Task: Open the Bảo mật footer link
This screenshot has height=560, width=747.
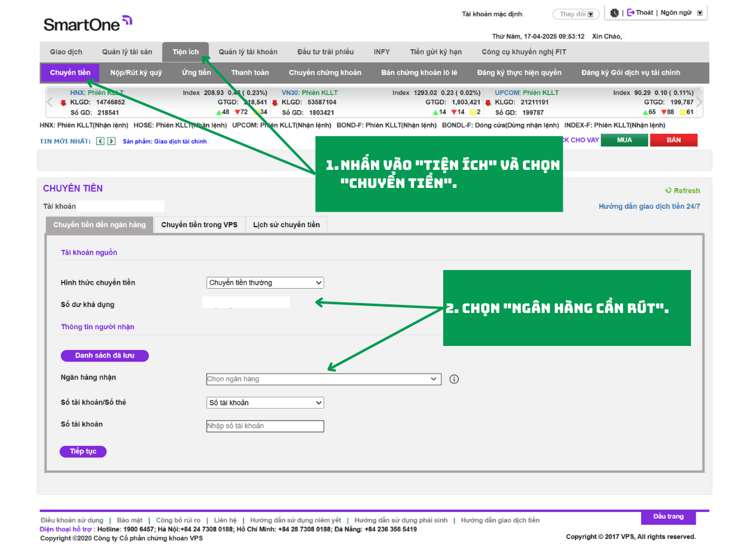Action: 129,520
